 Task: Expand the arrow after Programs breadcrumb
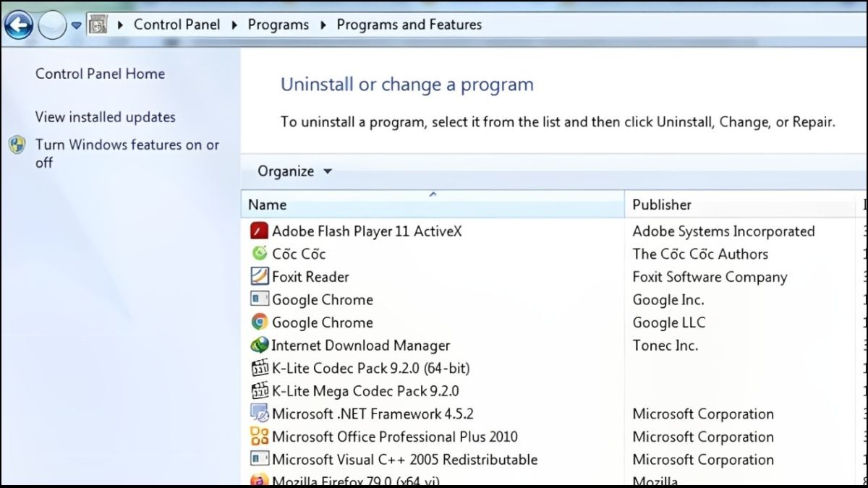[x=323, y=25]
